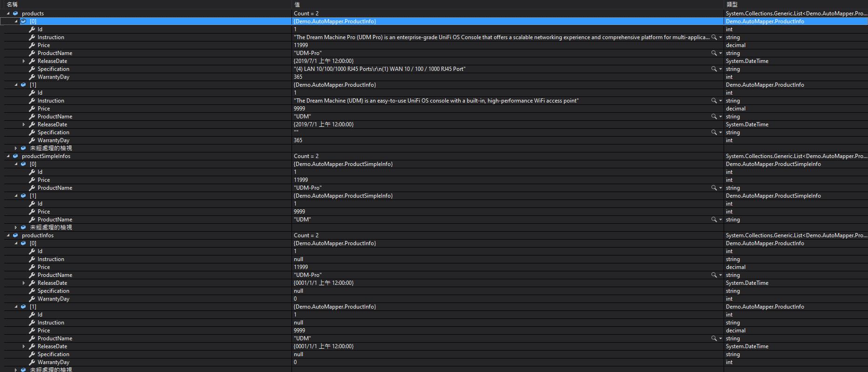This screenshot has height=372, width=868.
Task: Open visualizer dropdown arrow for products[1] Instruction
Action: click(x=721, y=101)
